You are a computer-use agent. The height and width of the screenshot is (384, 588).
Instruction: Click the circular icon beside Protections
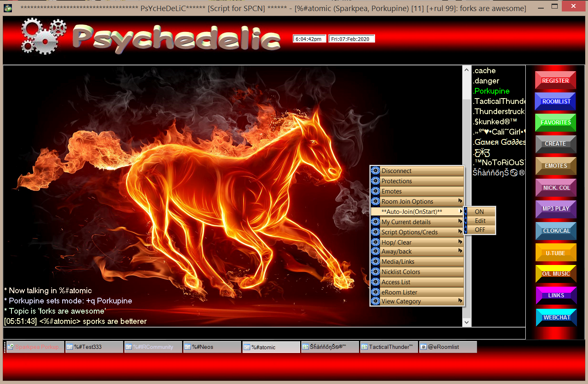(375, 181)
